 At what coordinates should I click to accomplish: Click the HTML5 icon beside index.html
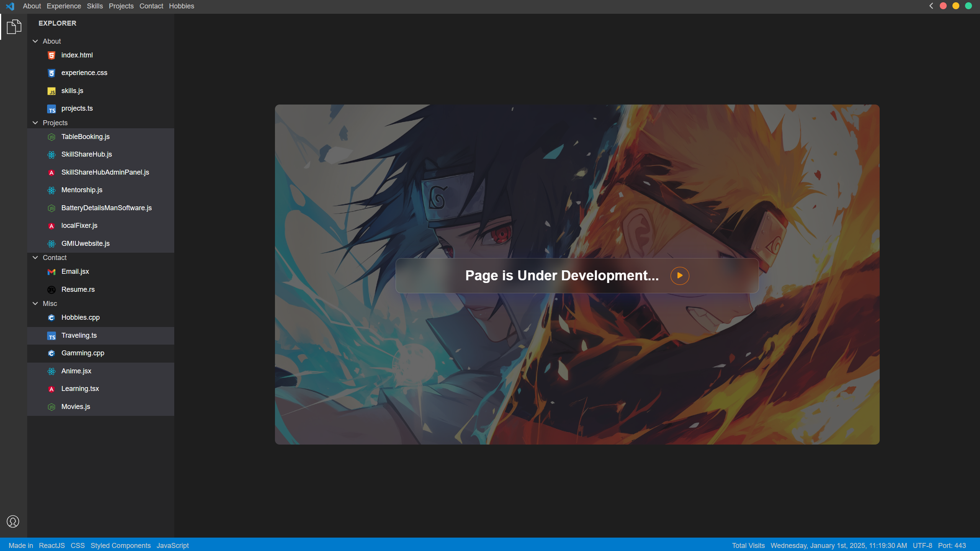pyautogui.click(x=51, y=56)
